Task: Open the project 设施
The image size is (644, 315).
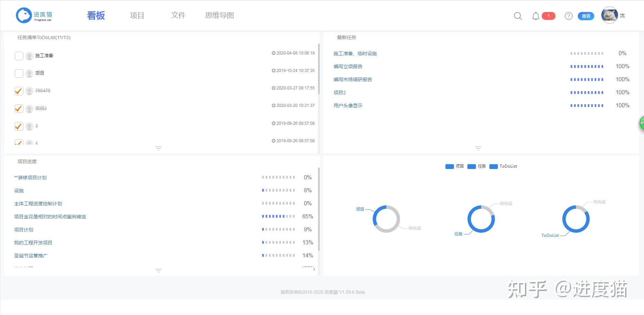Action: 19,191
